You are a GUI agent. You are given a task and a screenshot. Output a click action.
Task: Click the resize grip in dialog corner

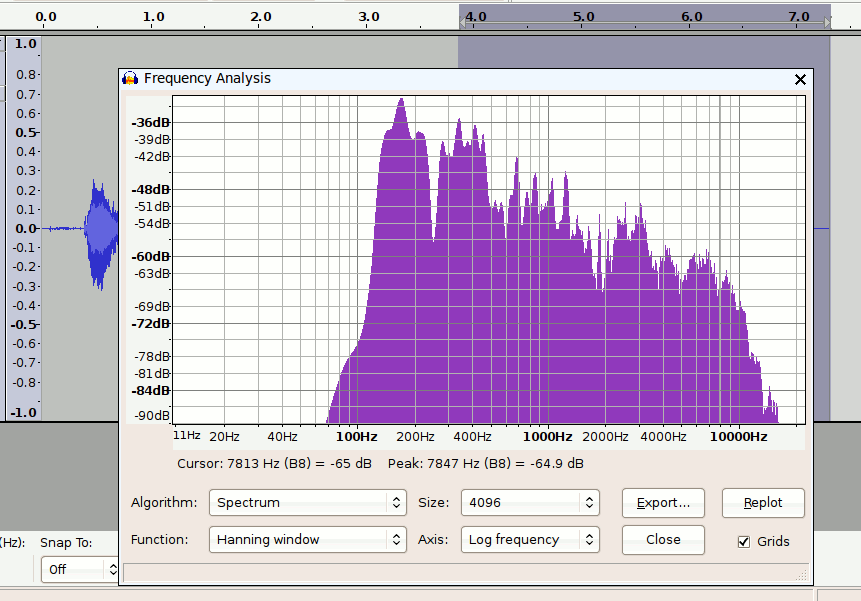coord(804,574)
